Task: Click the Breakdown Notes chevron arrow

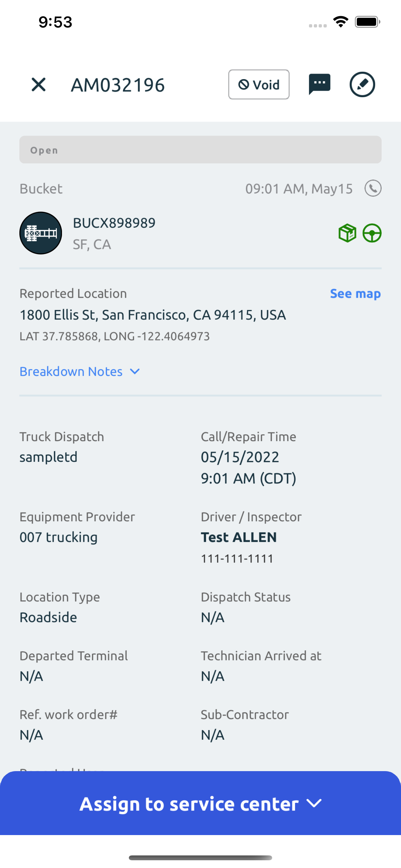Action: [135, 372]
